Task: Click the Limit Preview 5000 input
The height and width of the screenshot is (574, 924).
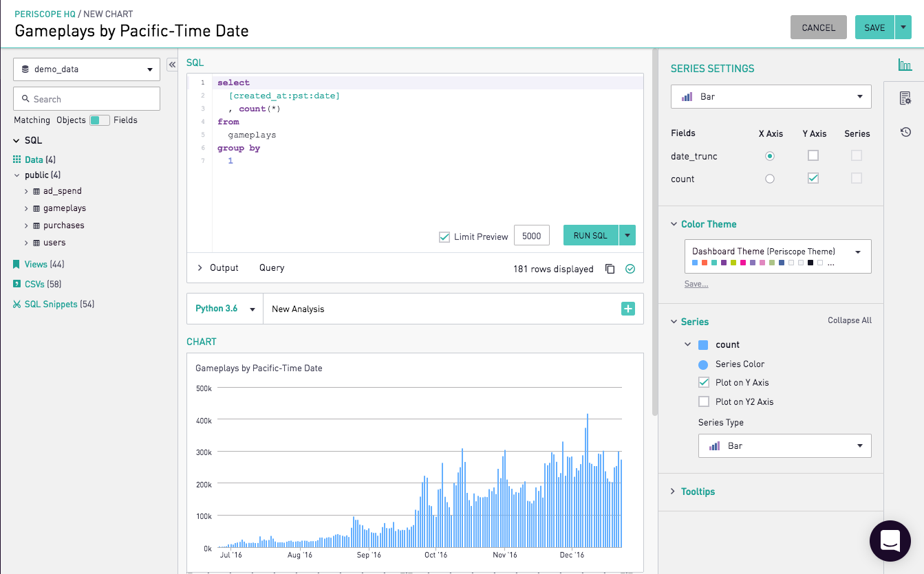Action: click(x=532, y=236)
